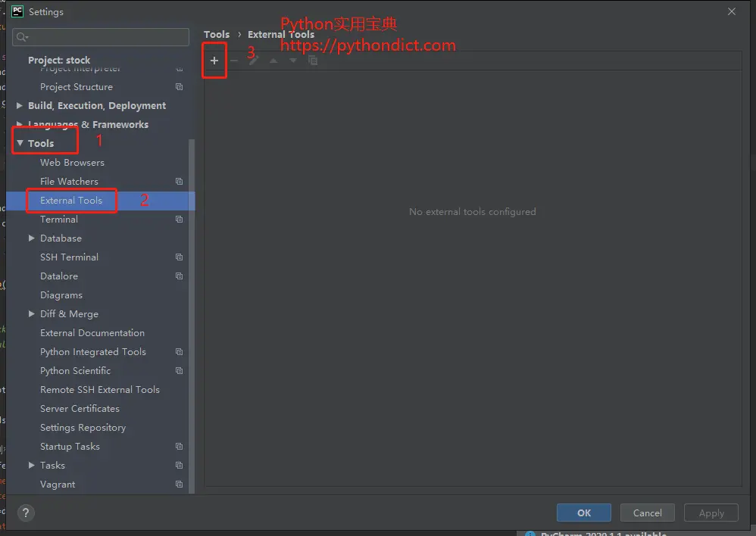This screenshot has width=756, height=536.
Task: Click the search magnifier icon
Action: [22, 37]
